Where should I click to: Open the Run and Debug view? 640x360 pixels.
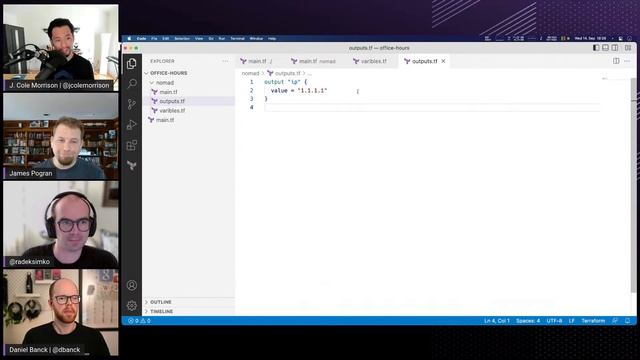[x=131, y=124]
